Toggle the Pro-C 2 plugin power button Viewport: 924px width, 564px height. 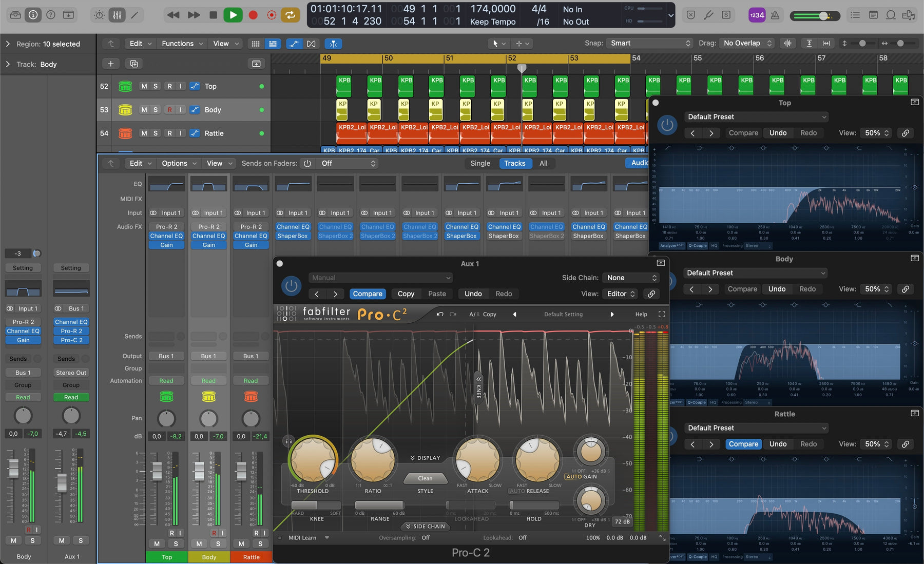(x=291, y=285)
